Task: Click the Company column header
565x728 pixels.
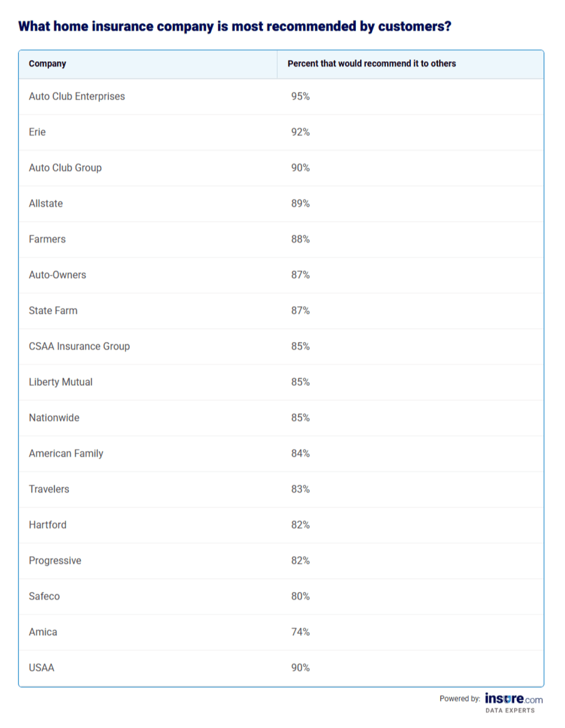Action: point(48,63)
